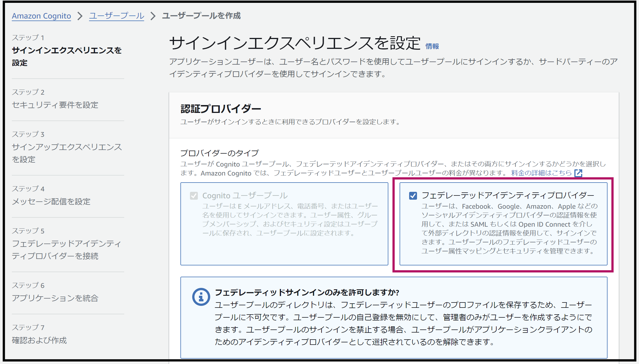The height and width of the screenshot is (364, 639).
Task: Click the フェデレーティッドサインインのみを許可しますか? heading
Action: coord(307,293)
